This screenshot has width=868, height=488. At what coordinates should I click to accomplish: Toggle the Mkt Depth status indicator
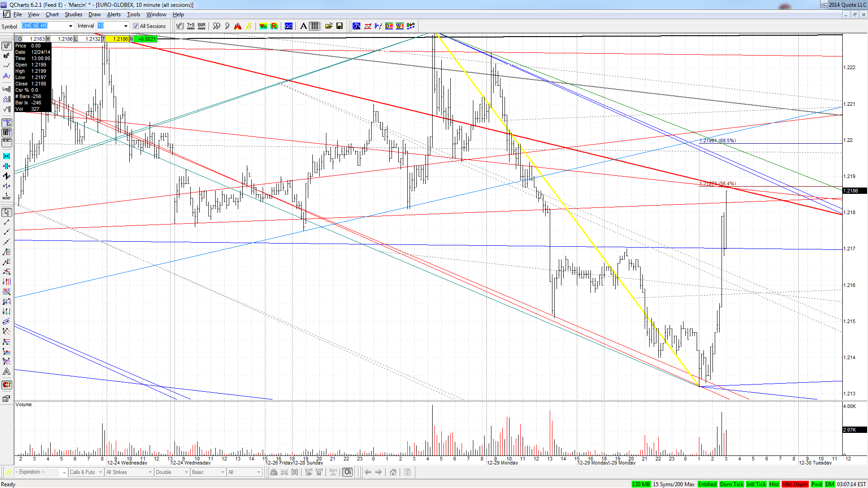[795, 484]
